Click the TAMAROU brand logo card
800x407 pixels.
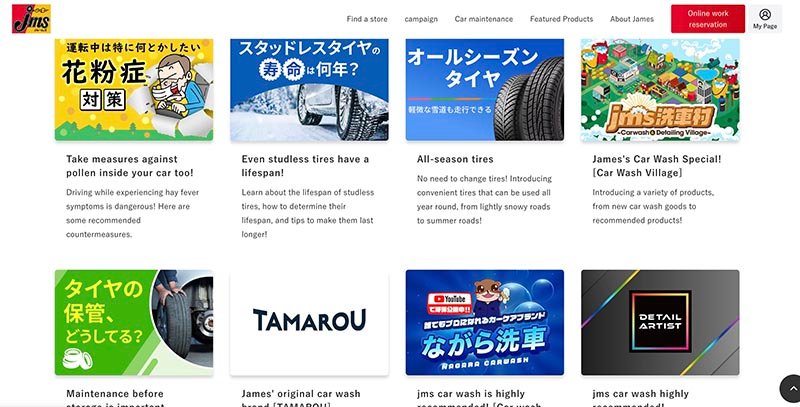309,323
